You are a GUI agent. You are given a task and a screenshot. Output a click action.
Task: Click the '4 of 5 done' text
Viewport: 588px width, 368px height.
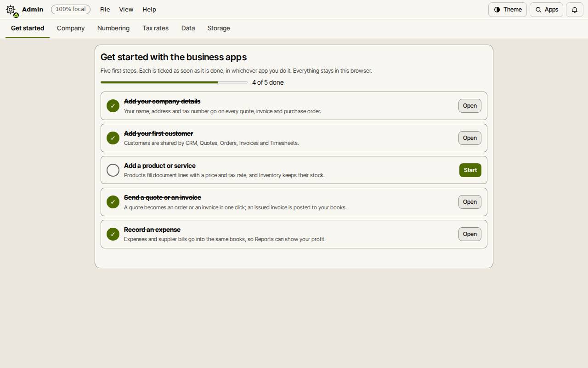268,82
